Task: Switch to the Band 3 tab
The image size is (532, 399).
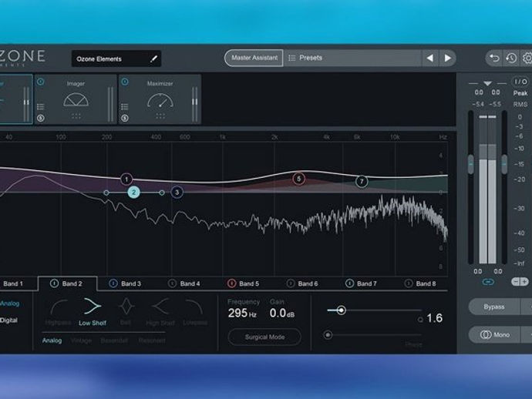Action: coord(126,283)
